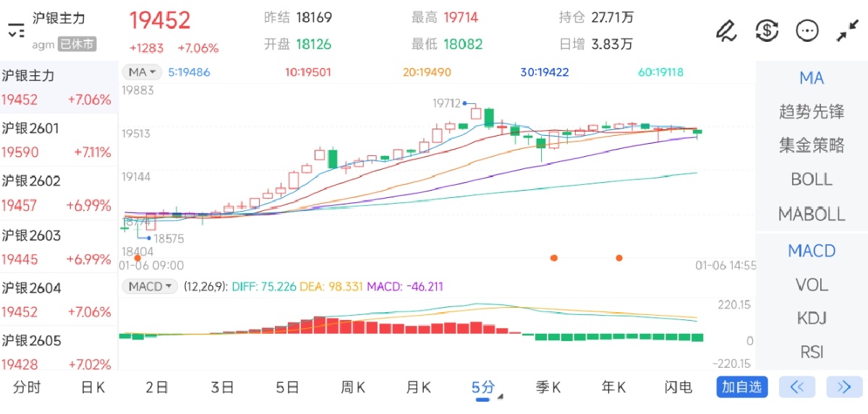
Task: Tap the 已休市 market status badge
Action: click(x=77, y=44)
